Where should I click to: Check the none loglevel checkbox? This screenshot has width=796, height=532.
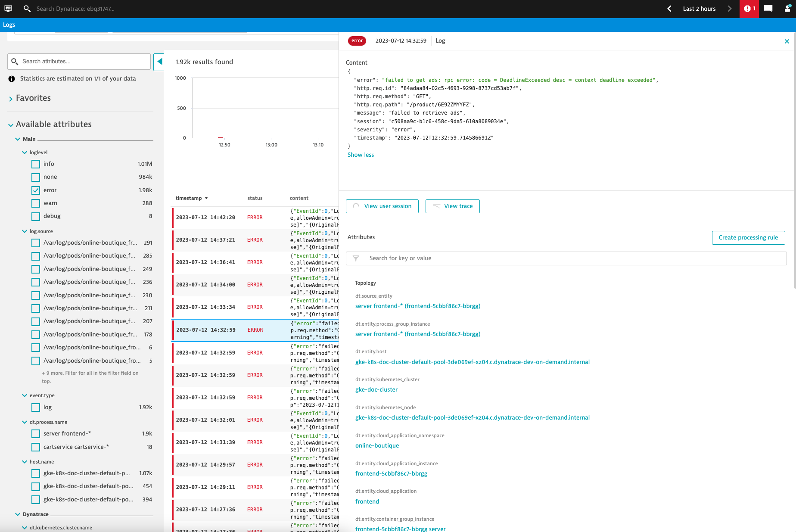36,177
